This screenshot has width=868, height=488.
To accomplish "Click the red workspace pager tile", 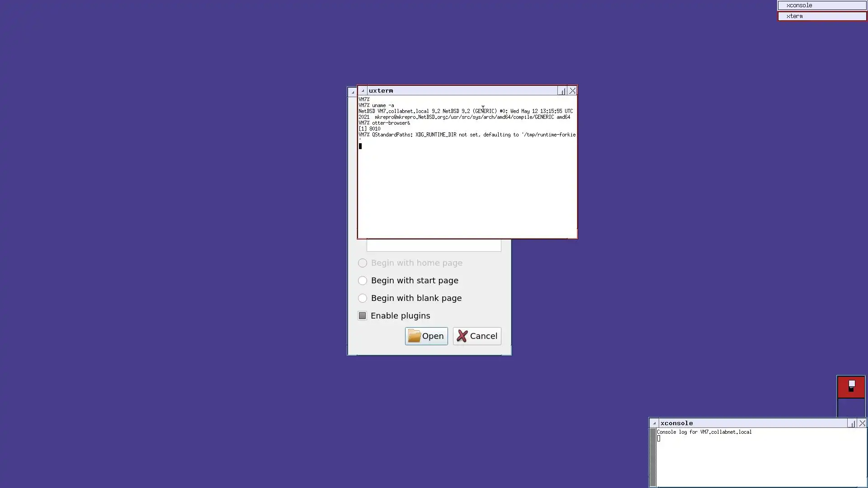I will (851, 387).
